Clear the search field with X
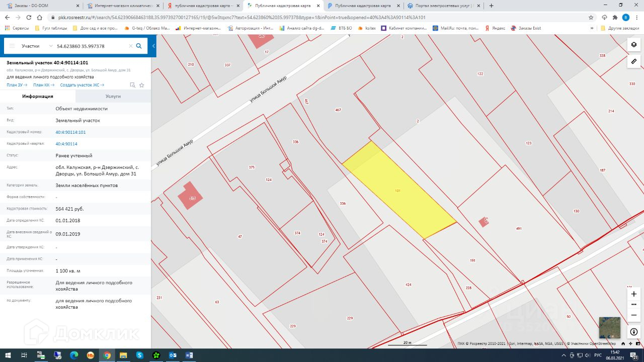The width and height of the screenshot is (644, 362). click(x=131, y=46)
